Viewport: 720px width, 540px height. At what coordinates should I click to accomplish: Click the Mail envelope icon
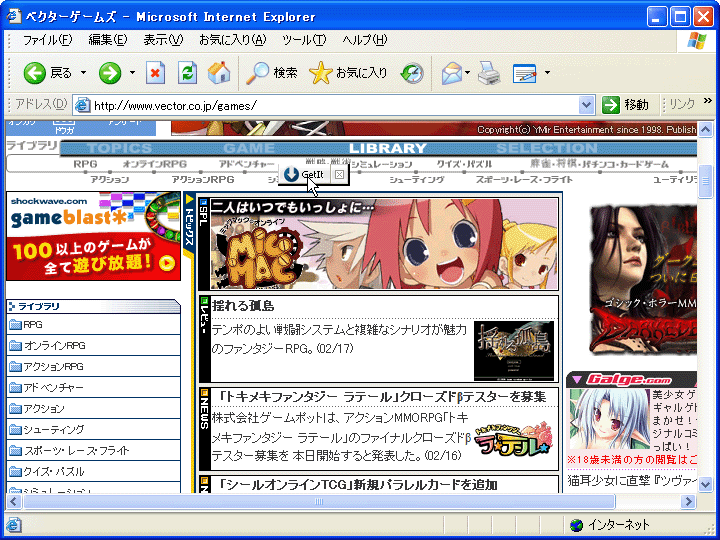pos(452,73)
